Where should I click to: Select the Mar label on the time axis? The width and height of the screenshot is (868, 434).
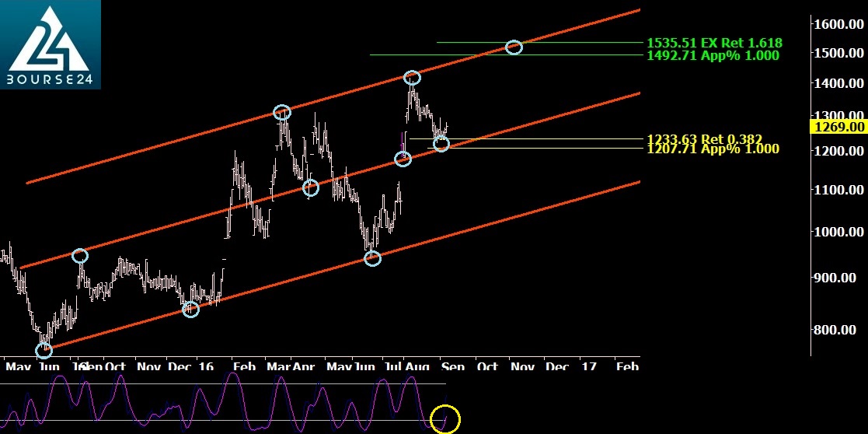pos(277,366)
